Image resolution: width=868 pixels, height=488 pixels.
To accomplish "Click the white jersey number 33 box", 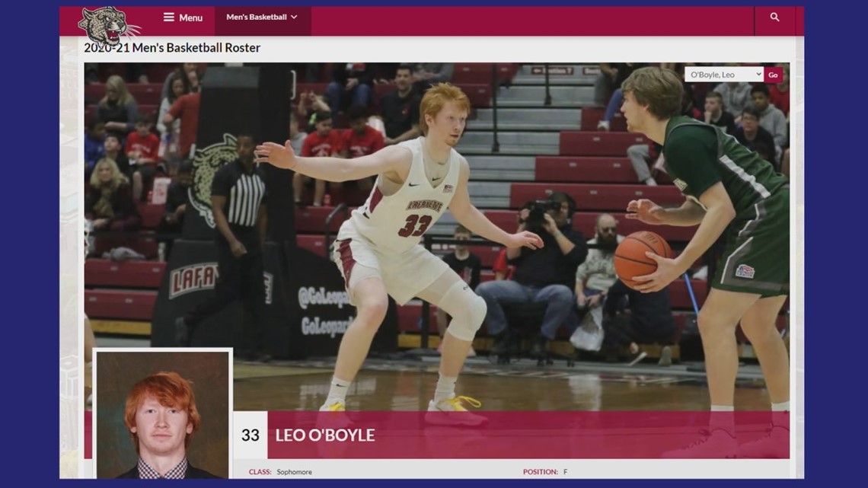I will pyautogui.click(x=250, y=435).
